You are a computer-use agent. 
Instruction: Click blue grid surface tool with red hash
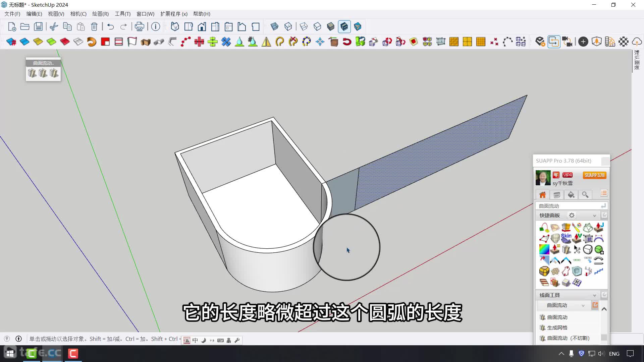click(11, 42)
